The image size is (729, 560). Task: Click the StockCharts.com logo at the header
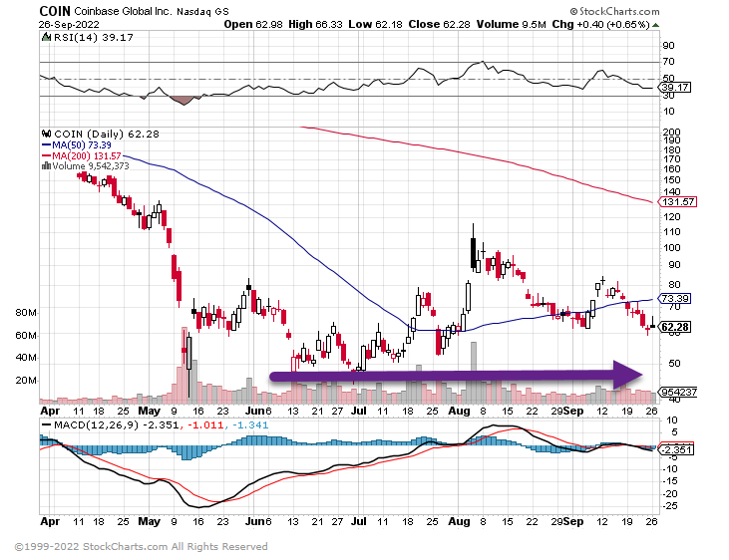[x=614, y=11]
